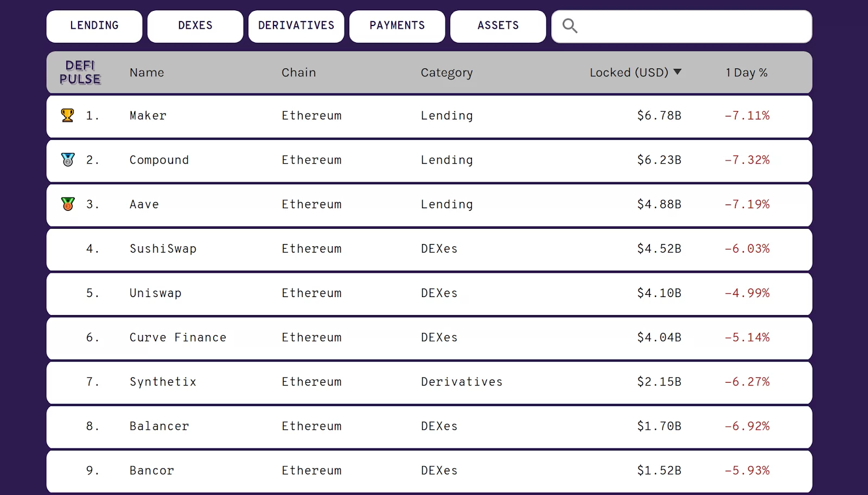The height and width of the screenshot is (495, 868).
Task: Go to the Assets tab
Action: (x=498, y=26)
